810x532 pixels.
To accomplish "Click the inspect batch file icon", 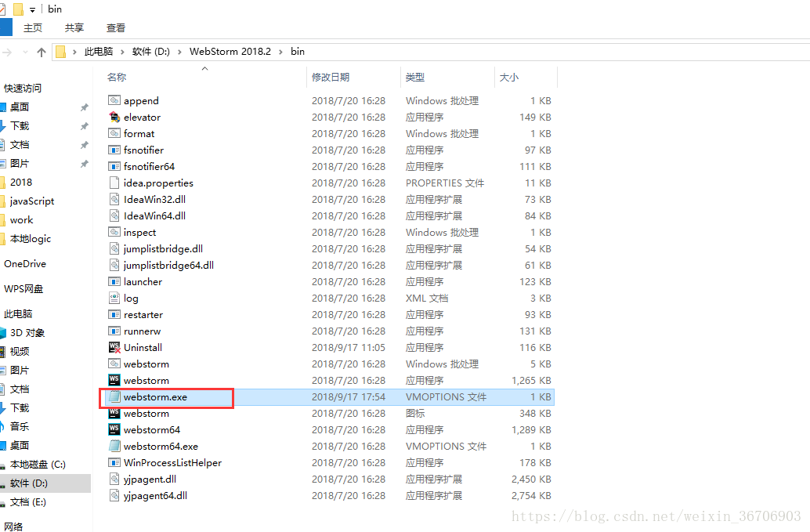I will (x=114, y=232).
